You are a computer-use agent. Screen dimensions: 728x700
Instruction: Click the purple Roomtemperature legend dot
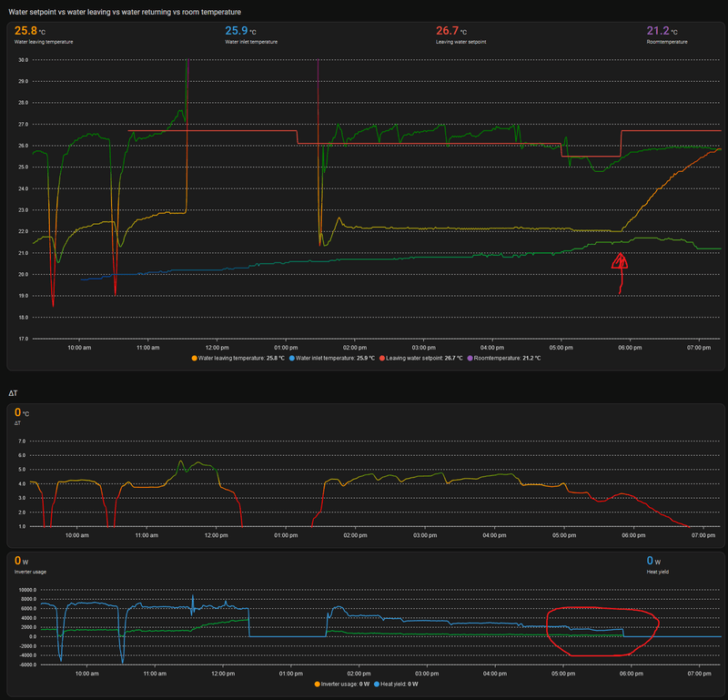pyautogui.click(x=470, y=358)
